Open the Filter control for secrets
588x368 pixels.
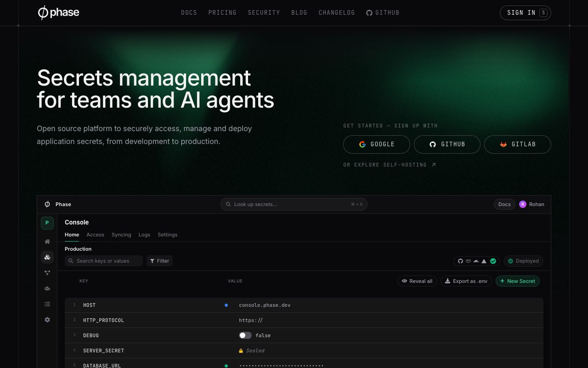point(159,261)
